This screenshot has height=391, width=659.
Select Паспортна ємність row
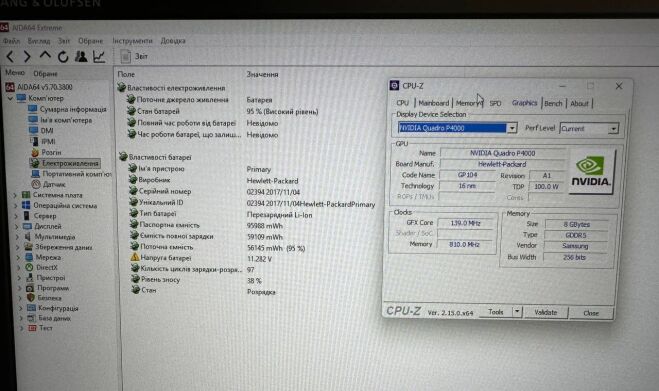[x=206, y=225]
